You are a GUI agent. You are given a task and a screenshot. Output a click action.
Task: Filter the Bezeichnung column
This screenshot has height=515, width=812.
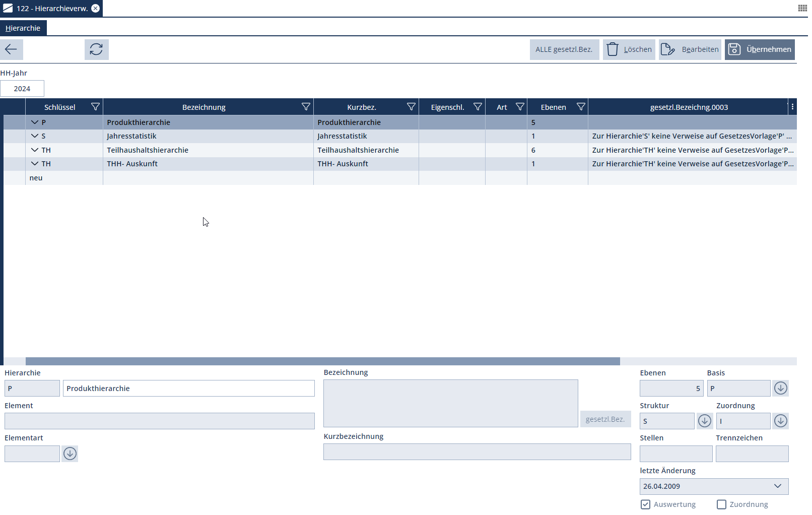click(x=306, y=107)
